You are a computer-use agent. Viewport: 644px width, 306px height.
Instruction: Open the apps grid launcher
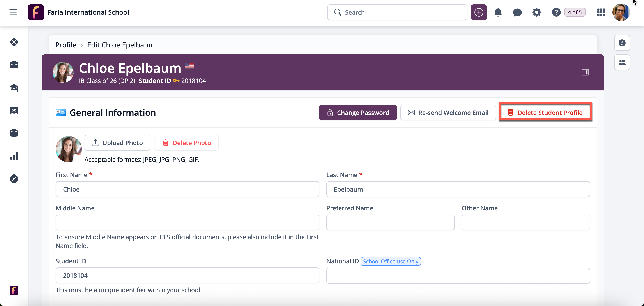pos(601,12)
